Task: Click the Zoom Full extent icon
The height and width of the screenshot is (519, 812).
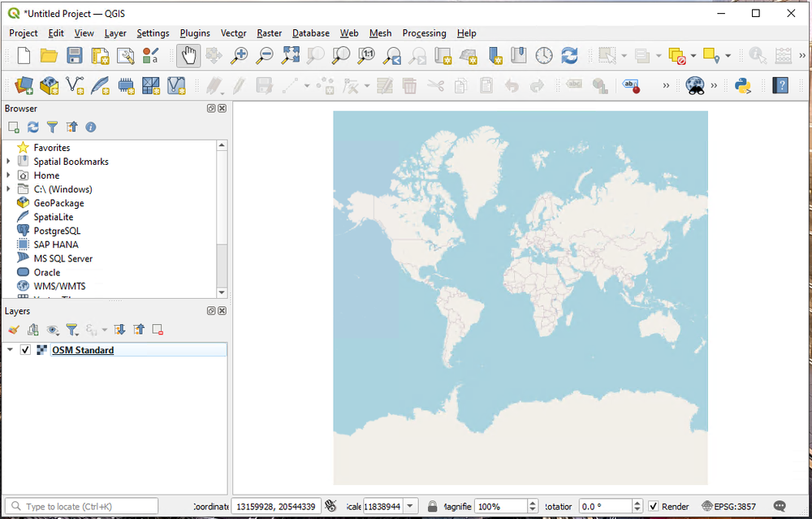Action: click(x=290, y=55)
